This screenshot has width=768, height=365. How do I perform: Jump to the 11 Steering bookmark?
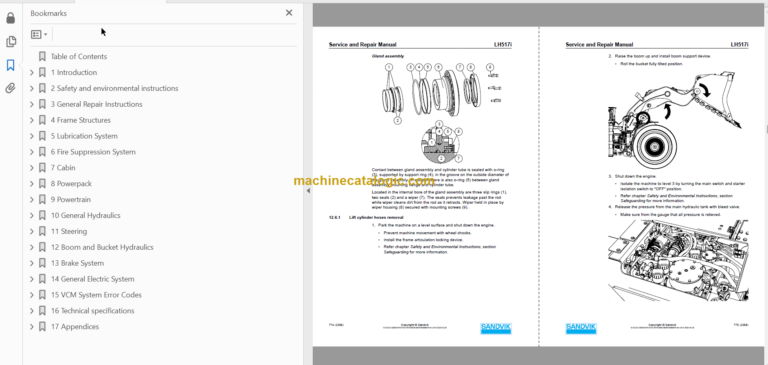pyautogui.click(x=69, y=231)
